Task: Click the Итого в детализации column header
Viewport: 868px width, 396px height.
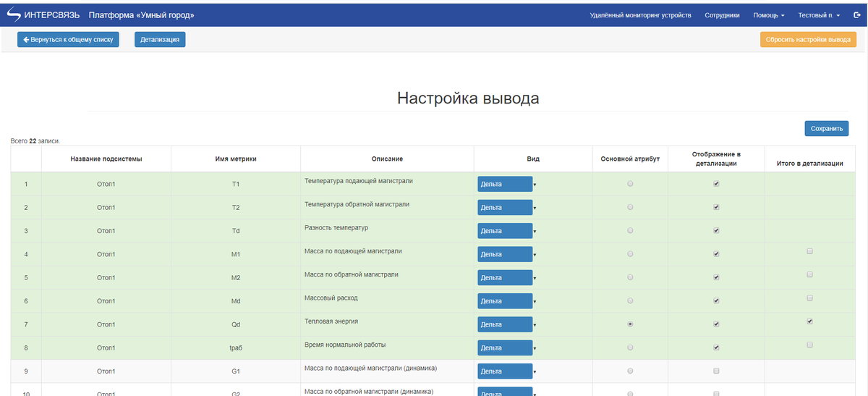Action: 809,164
